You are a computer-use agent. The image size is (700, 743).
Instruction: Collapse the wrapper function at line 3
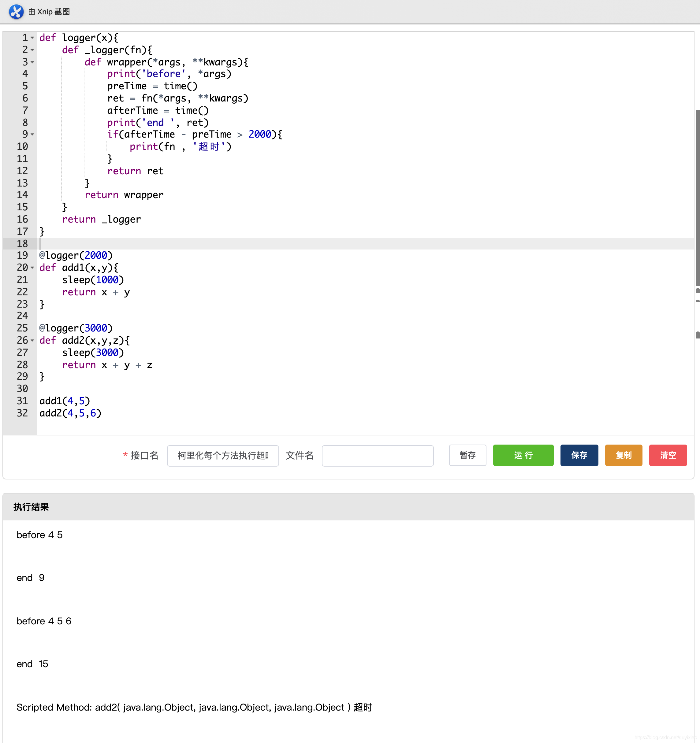coord(32,62)
